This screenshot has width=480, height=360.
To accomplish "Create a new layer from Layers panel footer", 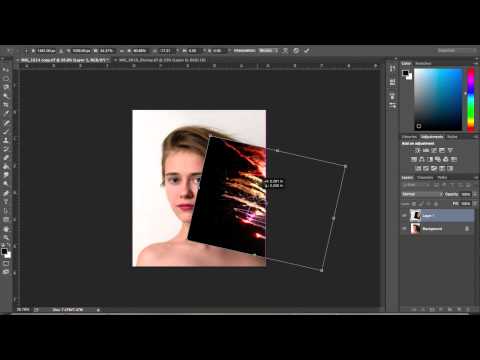I will tap(459, 309).
